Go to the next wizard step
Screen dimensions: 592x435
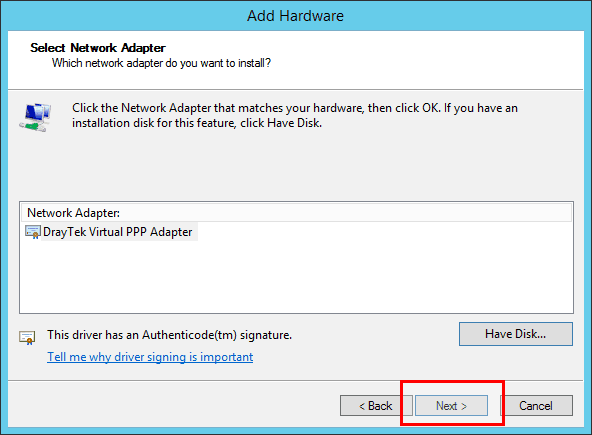[451, 406]
